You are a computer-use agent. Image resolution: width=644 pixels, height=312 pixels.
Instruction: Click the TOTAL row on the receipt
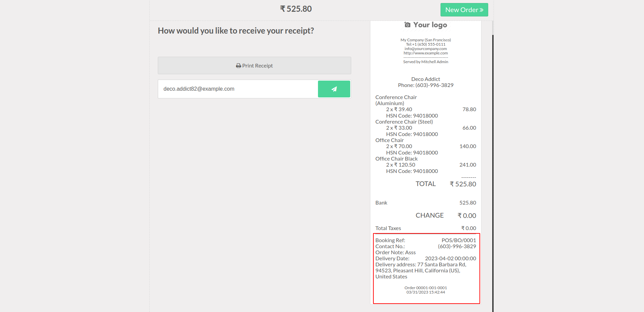pyautogui.click(x=426, y=184)
